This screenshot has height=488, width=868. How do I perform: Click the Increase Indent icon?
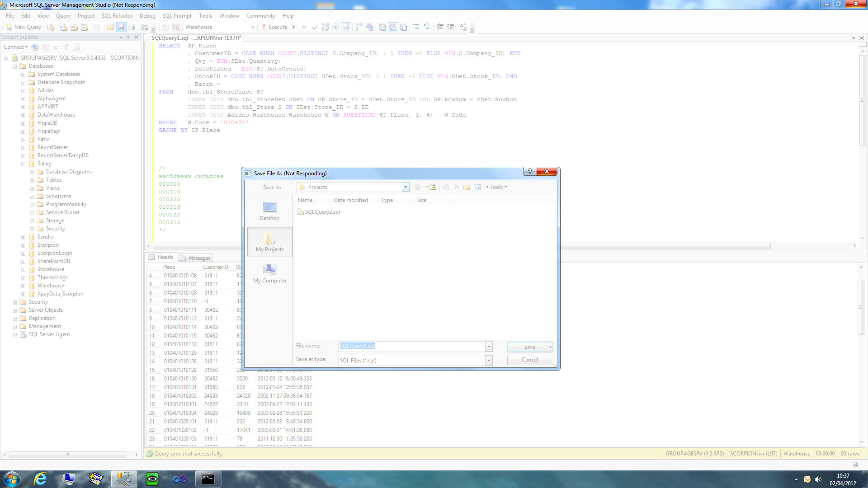451,27
